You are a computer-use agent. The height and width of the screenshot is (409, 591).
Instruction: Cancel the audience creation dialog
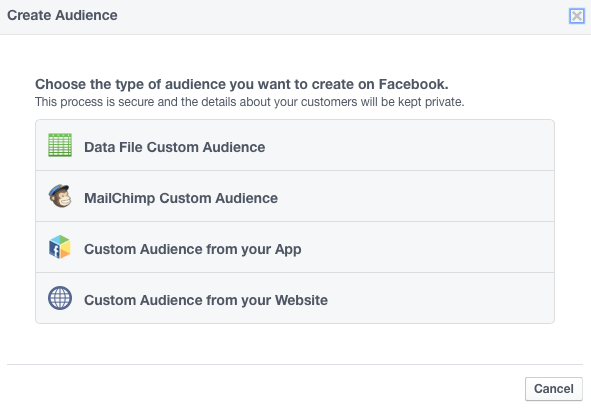[554, 389]
